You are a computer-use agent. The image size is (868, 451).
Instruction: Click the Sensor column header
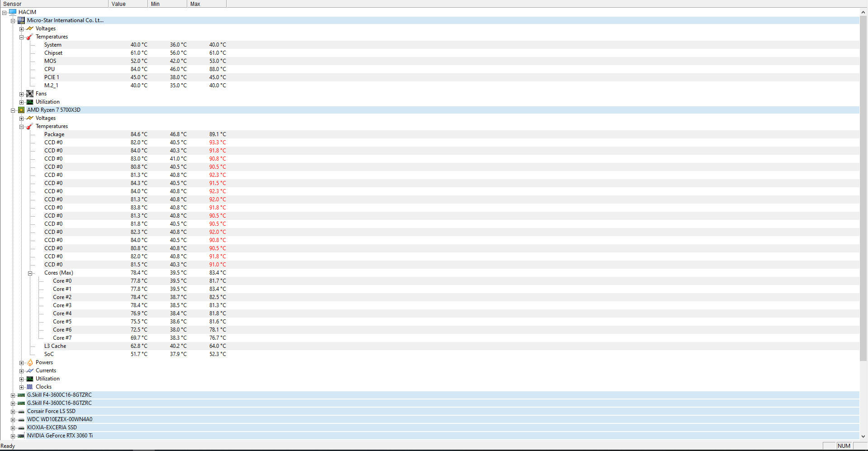54,4
